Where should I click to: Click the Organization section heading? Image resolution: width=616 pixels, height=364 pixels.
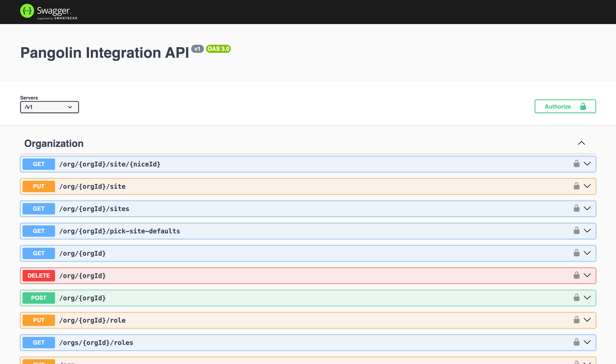click(x=54, y=143)
